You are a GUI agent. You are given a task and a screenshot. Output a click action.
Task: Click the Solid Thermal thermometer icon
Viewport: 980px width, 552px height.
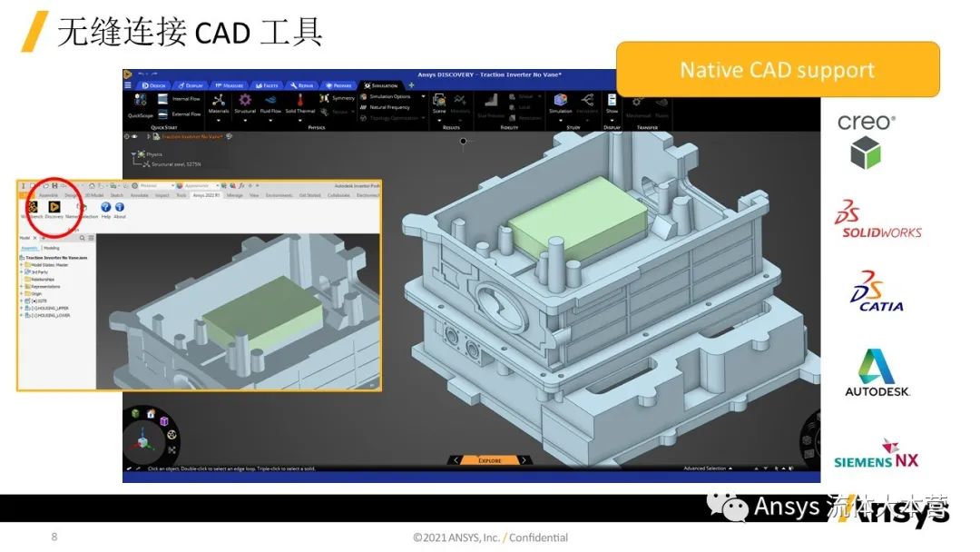tap(299, 101)
